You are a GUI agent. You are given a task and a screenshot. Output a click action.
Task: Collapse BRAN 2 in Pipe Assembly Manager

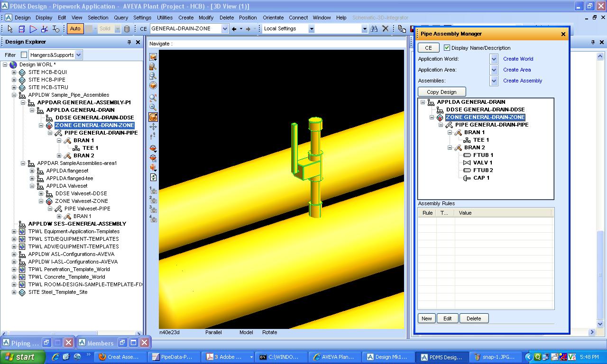point(450,147)
